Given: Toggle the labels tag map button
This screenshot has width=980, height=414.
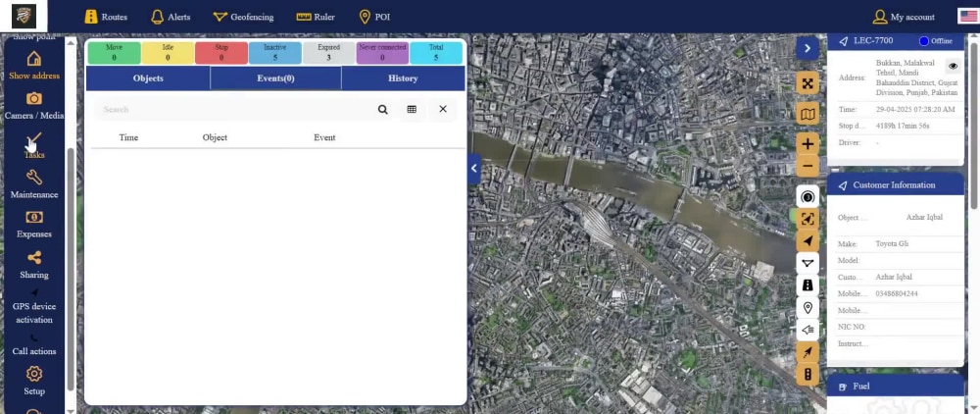Looking at the screenshot, I should point(808,330).
